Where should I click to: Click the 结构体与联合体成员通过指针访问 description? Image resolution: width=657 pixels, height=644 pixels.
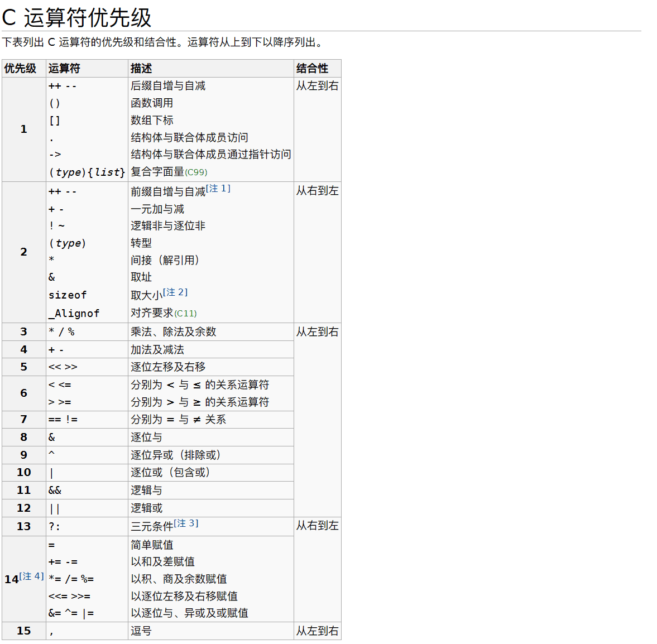[x=211, y=155]
